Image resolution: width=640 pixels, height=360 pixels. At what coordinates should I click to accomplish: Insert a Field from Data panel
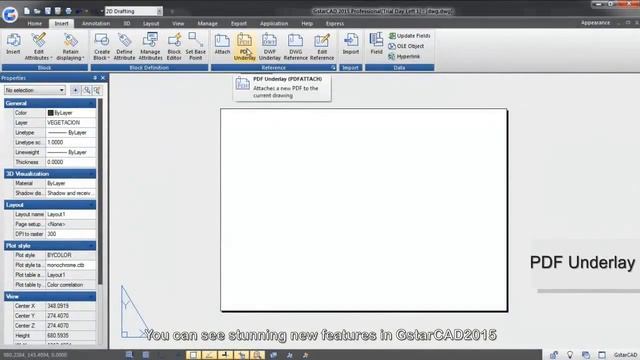coord(376,44)
